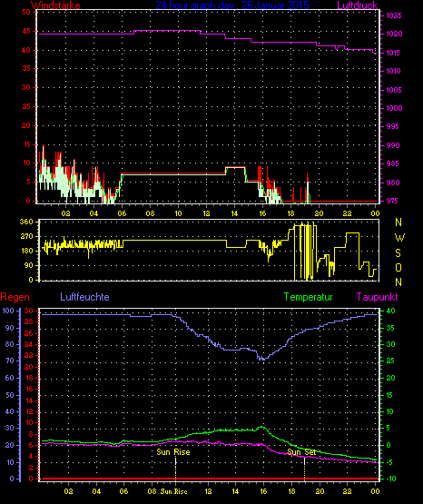Click the 270 degree wind direction value
This screenshot has height=504, width=423.
click(26, 236)
